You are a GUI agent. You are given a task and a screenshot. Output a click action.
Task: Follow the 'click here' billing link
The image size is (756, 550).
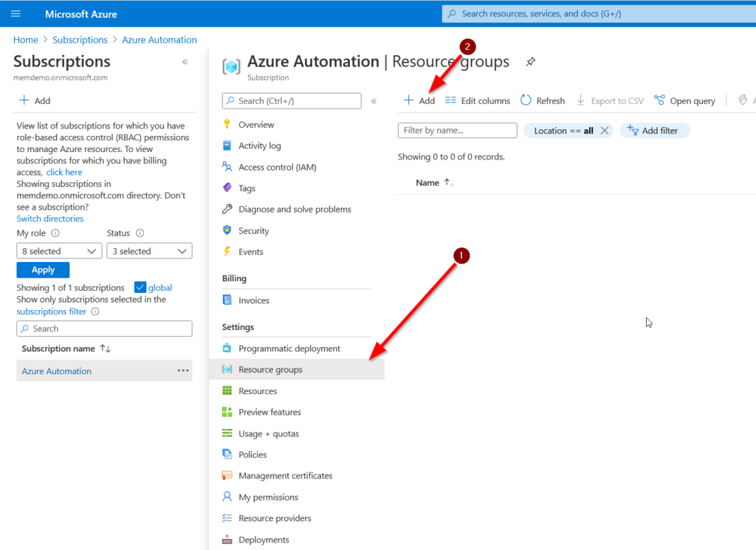(64, 172)
